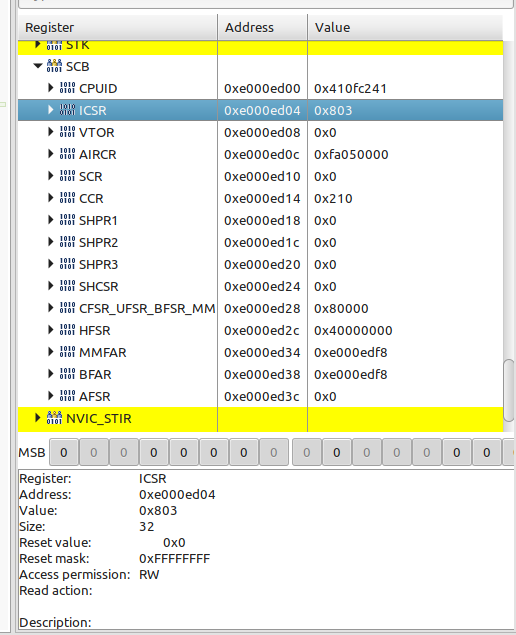Click the BFAR register icon
The image size is (516, 635).
click(x=67, y=374)
